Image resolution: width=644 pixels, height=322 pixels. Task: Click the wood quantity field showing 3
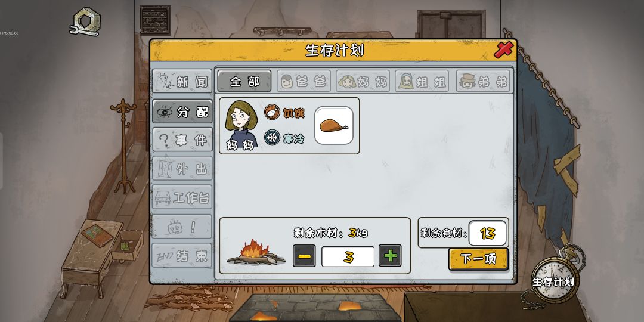[348, 256]
